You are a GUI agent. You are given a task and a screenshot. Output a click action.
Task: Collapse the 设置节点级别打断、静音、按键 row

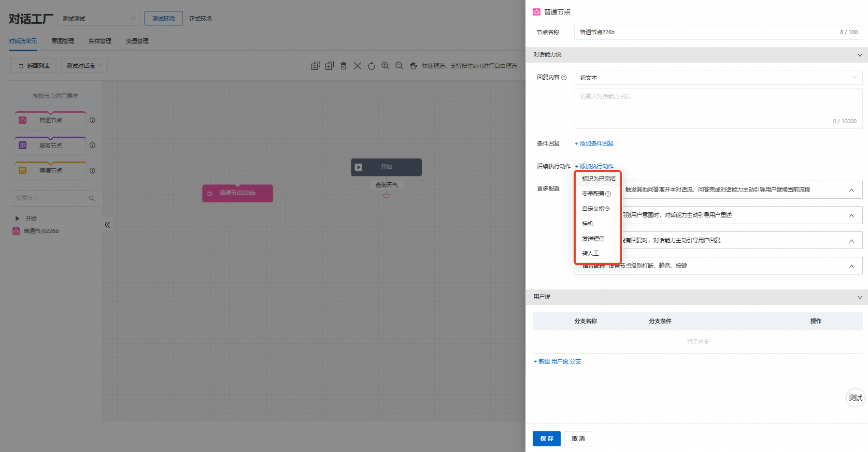851,266
